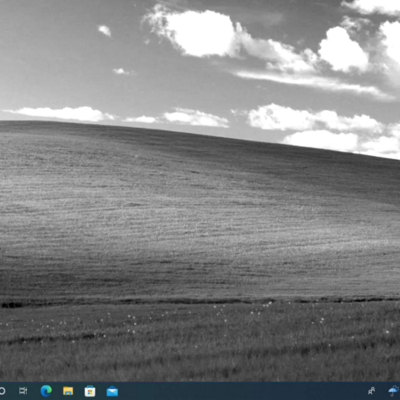Click the foreground grass with white flowers

point(200,340)
